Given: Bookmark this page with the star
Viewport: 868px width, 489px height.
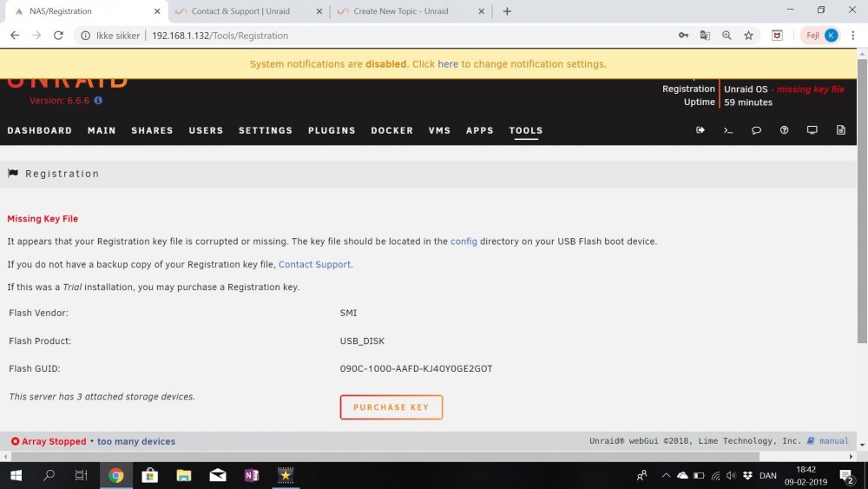Looking at the screenshot, I should coord(748,36).
